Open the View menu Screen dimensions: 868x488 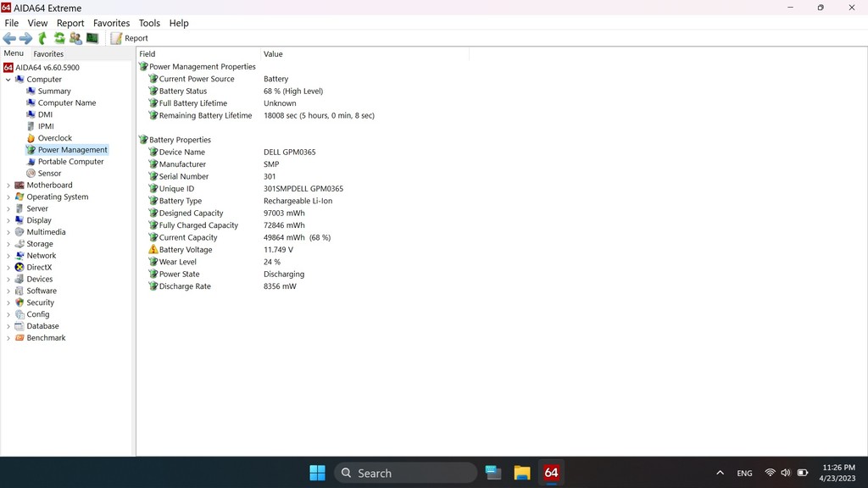37,23
